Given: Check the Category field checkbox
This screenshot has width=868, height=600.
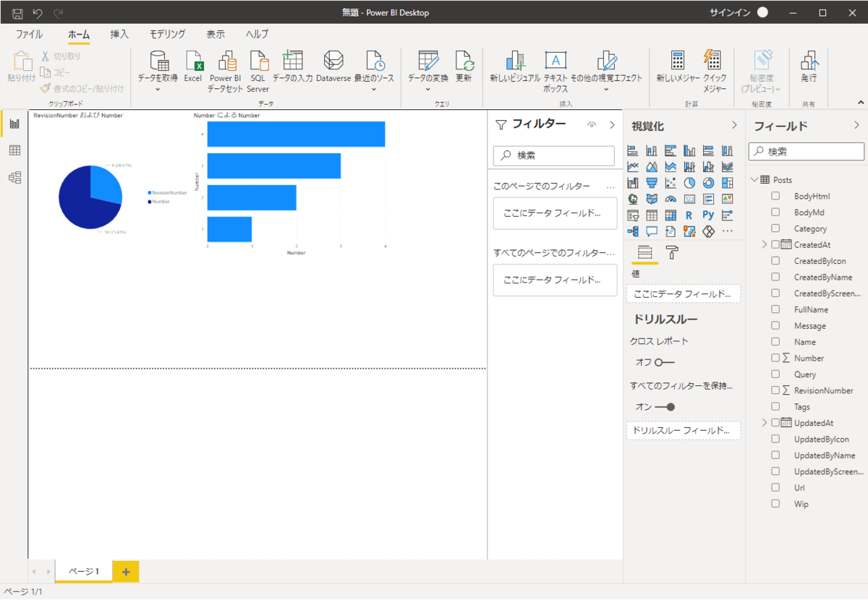Looking at the screenshot, I should coord(775,228).
